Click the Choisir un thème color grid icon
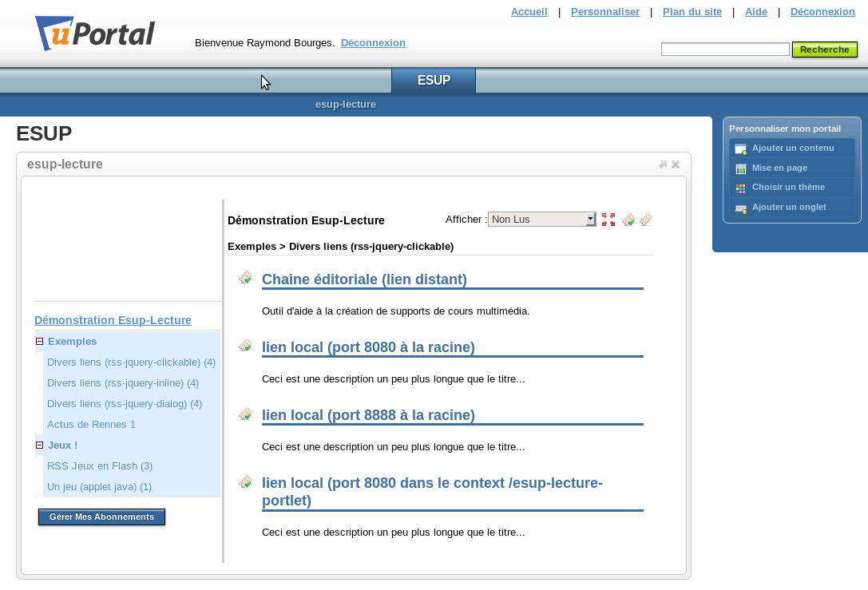Screen dimensions: 868x590 pos(740,188)
